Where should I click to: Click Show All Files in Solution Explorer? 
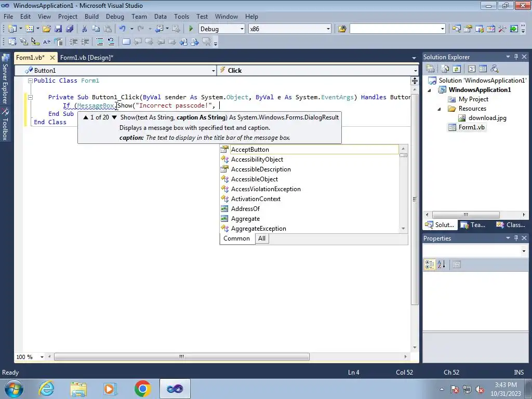coord(445,69)
